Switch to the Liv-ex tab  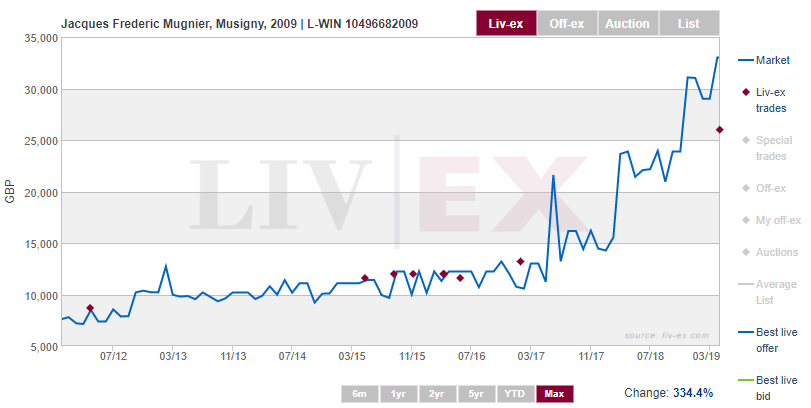tap(506, 24)
